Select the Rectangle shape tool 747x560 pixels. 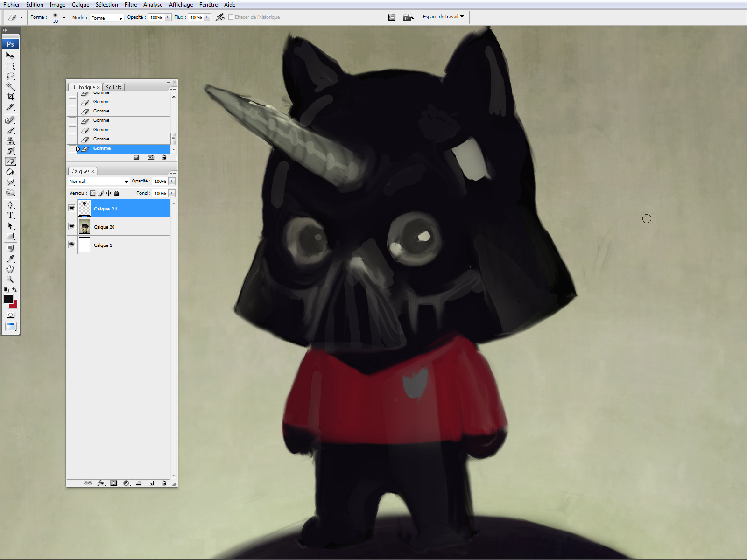[x=10, y=236]
